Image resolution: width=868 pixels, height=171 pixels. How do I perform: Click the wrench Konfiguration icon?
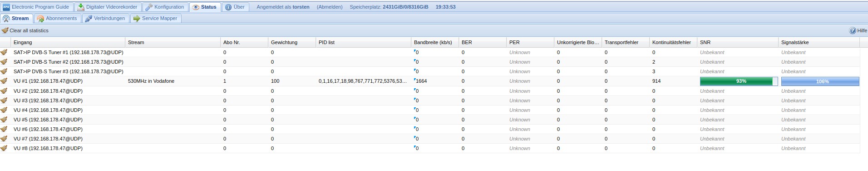point(149,7)
